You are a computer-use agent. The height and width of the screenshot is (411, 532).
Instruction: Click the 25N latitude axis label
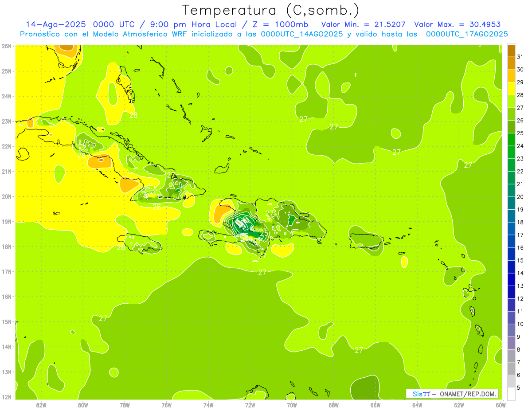coord(7,71)
